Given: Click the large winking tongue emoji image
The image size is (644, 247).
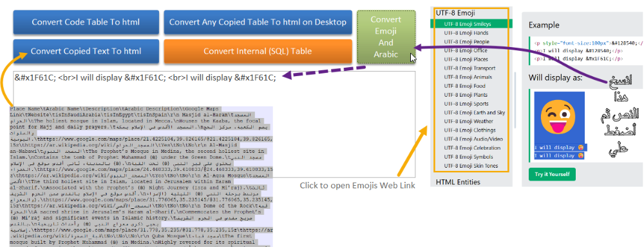Looking at the screenshot, I should pyautogui.click(x=559, y=117).
